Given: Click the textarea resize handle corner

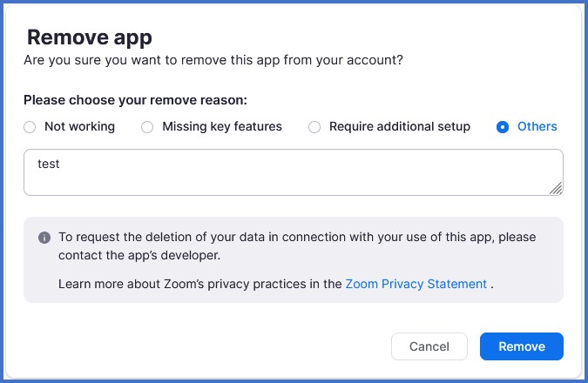Looking at the screenshot, I should (x=556, y=188).
